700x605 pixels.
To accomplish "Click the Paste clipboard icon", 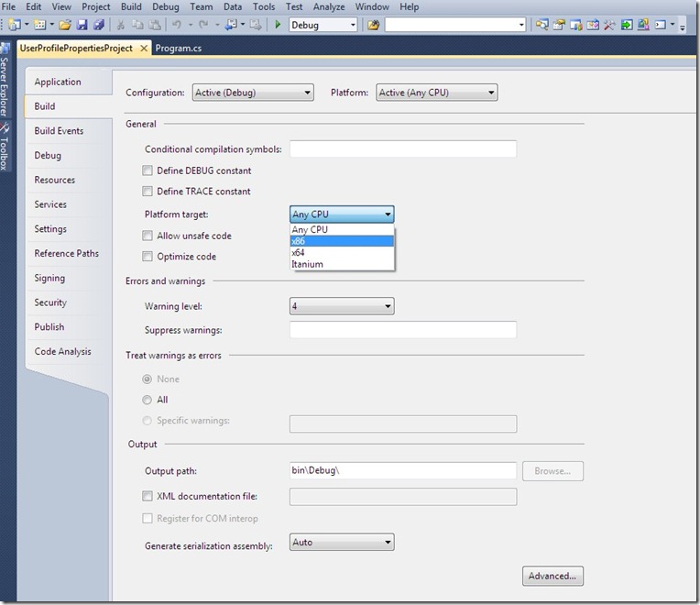I will pos(155,25).
